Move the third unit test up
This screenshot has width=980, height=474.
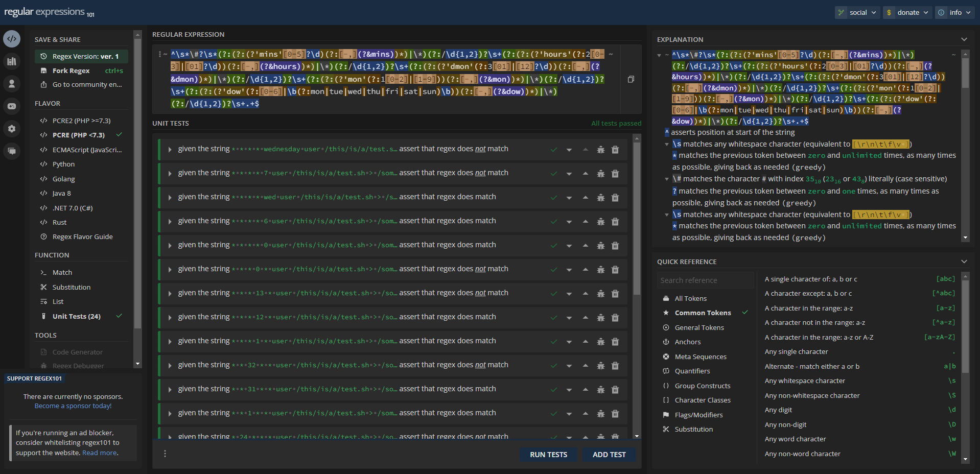pyautogui.click(x=586, y=198)
